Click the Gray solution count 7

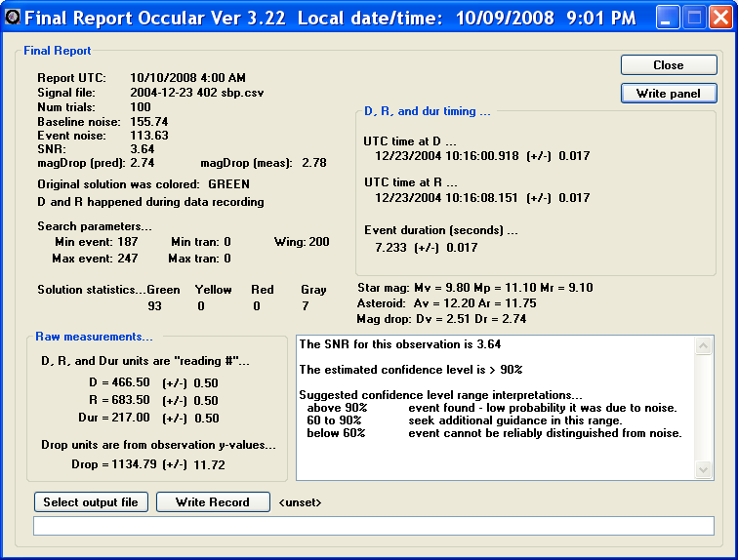(306, 306)
